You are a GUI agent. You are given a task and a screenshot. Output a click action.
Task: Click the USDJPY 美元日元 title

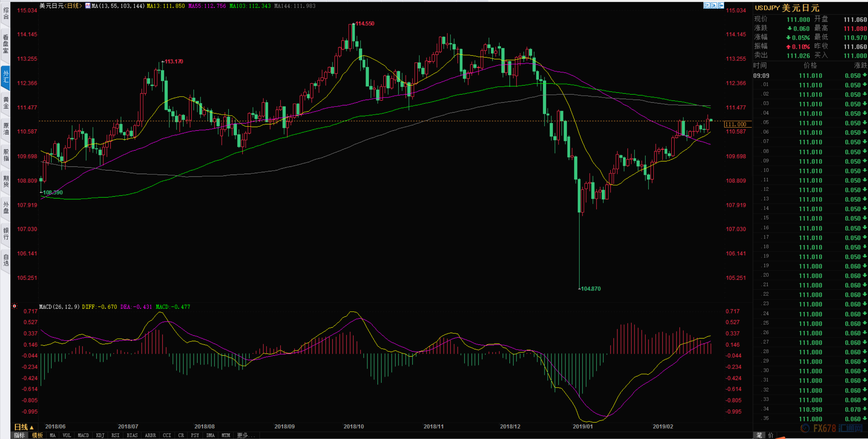coord(787,8)
